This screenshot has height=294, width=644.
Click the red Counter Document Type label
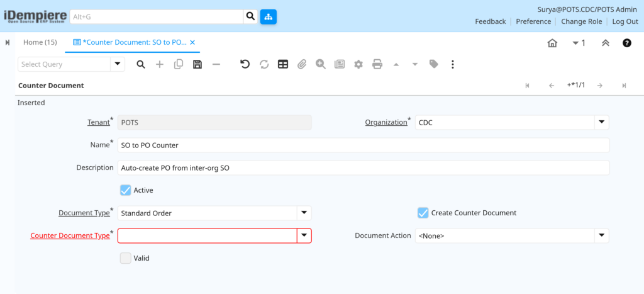click(70, 235)
